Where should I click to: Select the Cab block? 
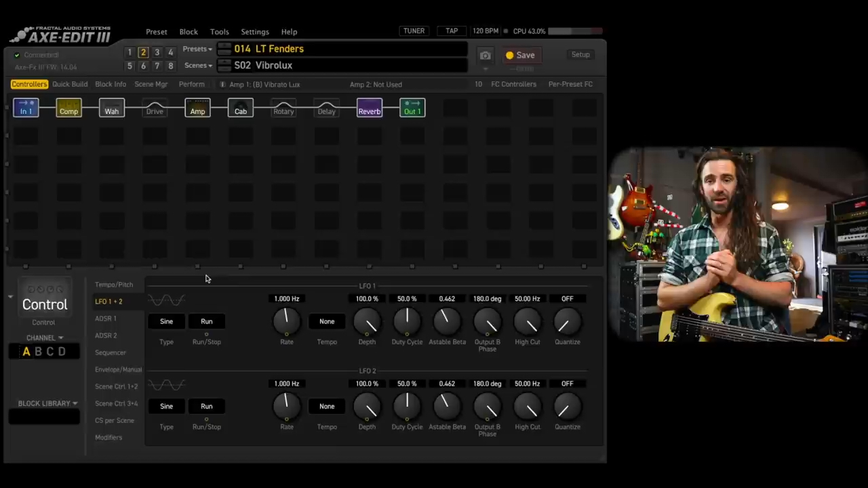coord(241,108)
